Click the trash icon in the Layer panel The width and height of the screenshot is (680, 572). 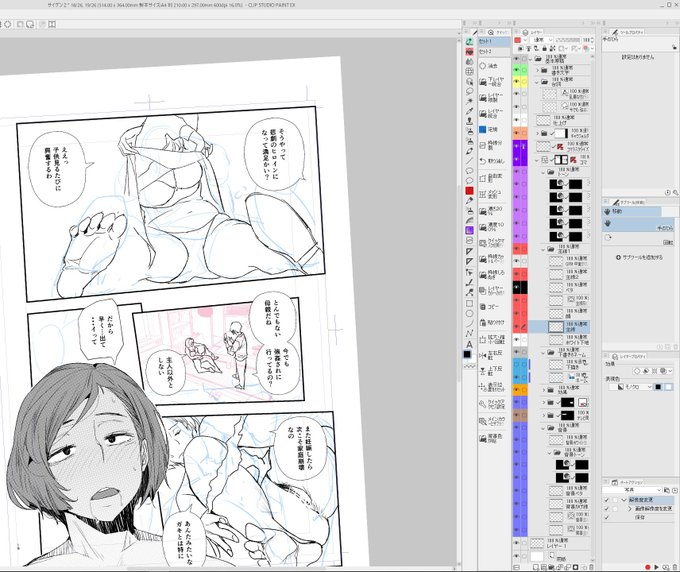[592, 567]
